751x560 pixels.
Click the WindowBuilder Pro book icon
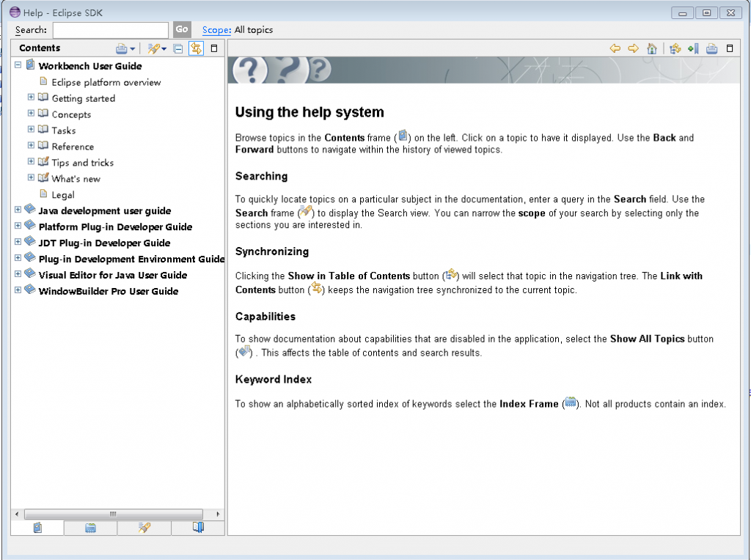tap(30, 289)
